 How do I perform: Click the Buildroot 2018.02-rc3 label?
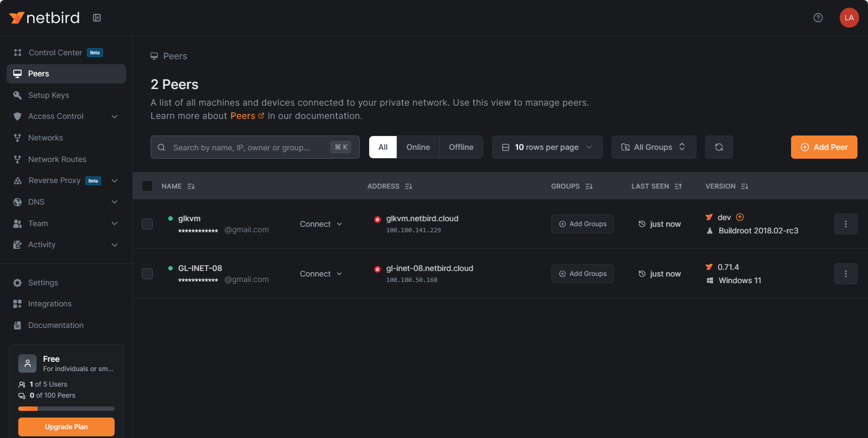(x=758, y=231)
